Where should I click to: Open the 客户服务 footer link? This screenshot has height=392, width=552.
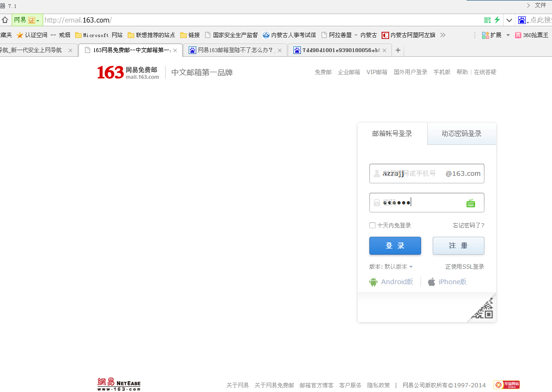click(350, 385)
